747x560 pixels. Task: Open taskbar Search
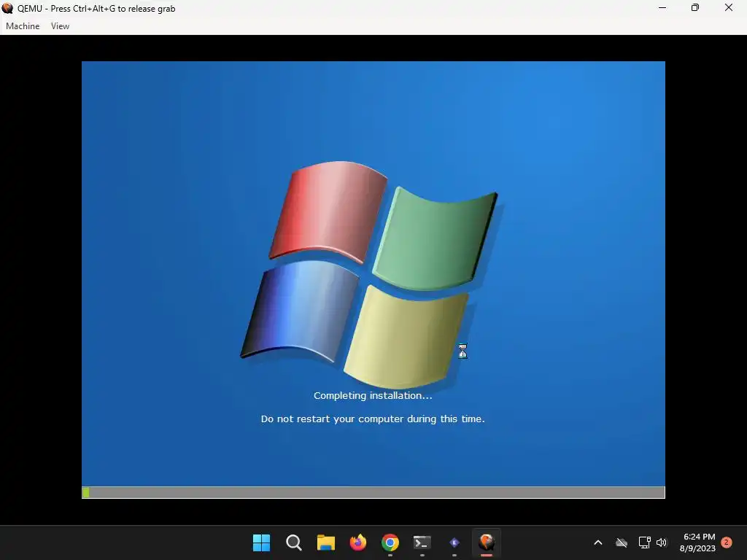tap(293, 542)
